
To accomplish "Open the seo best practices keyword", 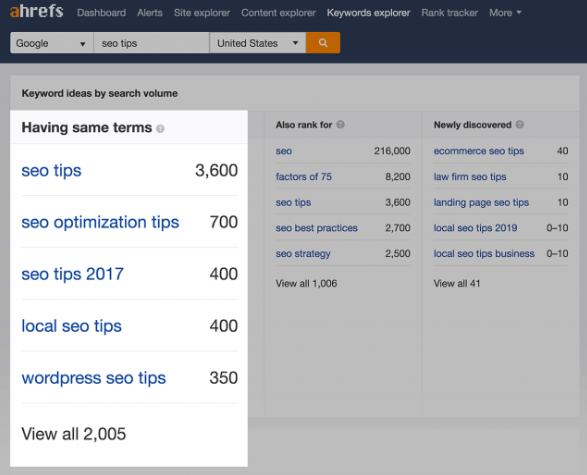I will click(317, 228).
